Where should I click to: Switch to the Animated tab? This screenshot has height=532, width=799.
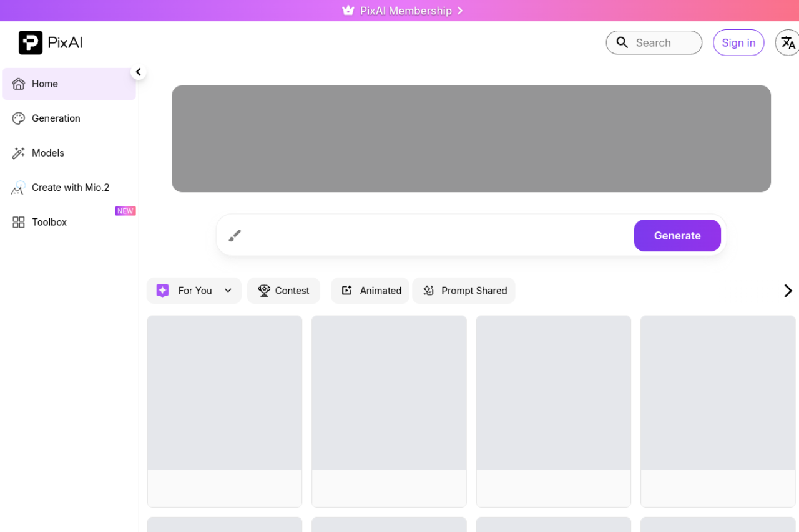(370, 291)
